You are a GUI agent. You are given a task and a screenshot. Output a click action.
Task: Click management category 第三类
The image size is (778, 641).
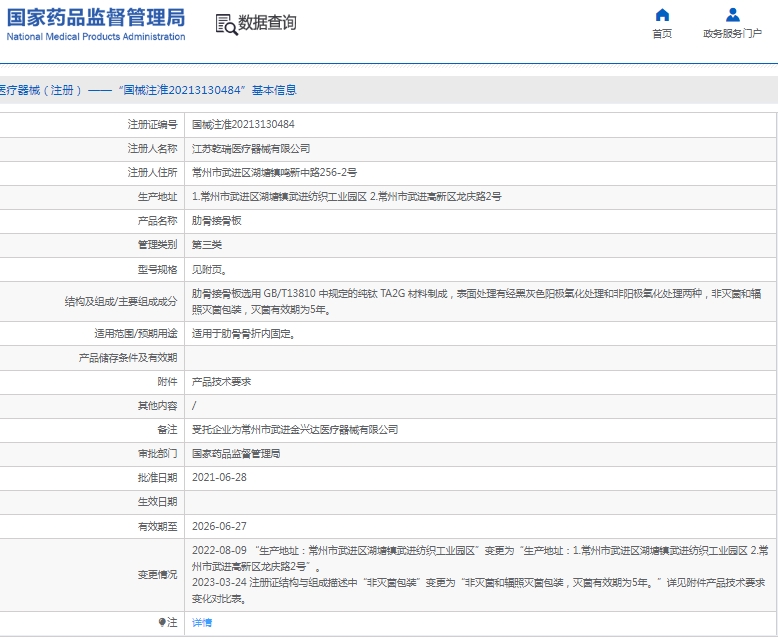pos(207,245)
